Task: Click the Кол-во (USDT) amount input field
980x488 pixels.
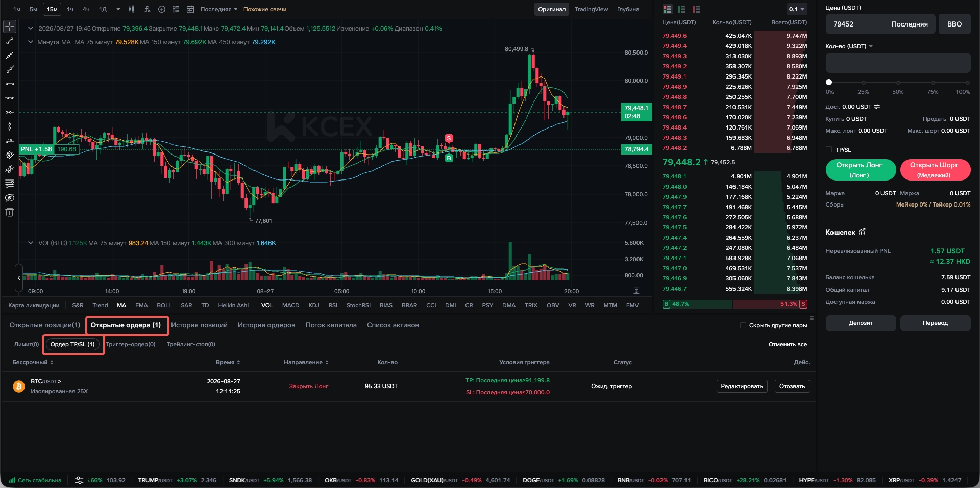Action: pos(898,63)
